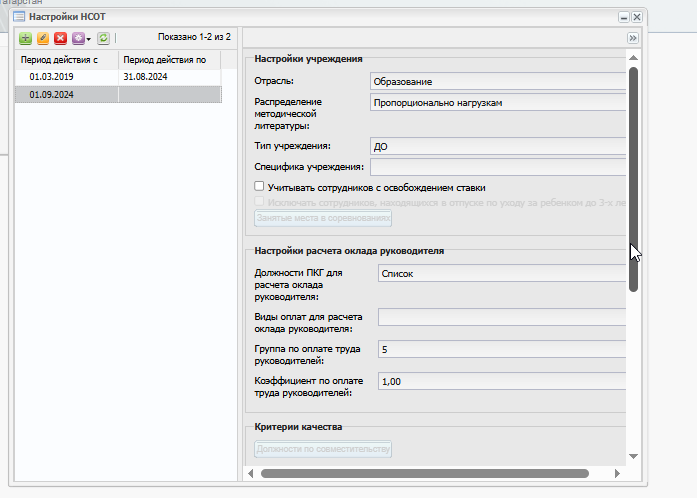
Task: Click the horizontal scrollbar left arrow
Action: (251, 474)
